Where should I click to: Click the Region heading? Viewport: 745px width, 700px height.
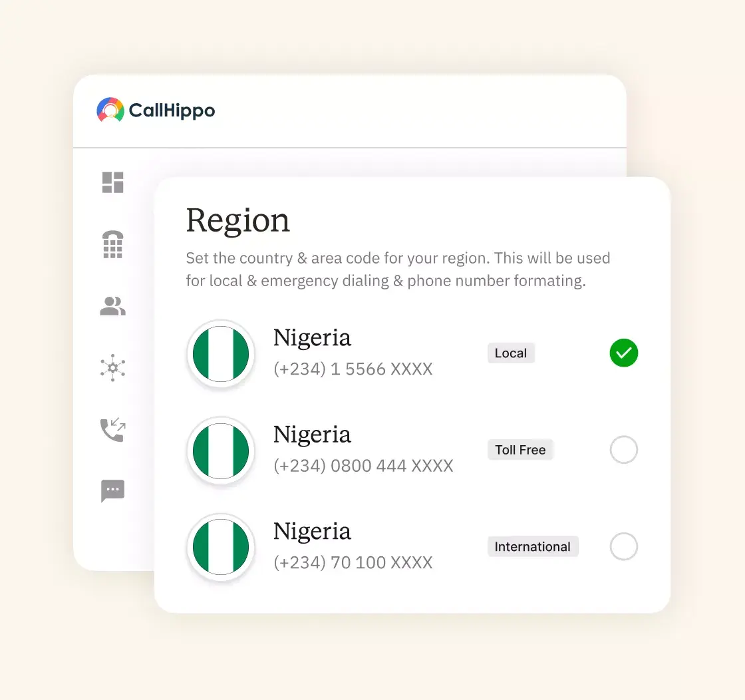pos(238,220)
